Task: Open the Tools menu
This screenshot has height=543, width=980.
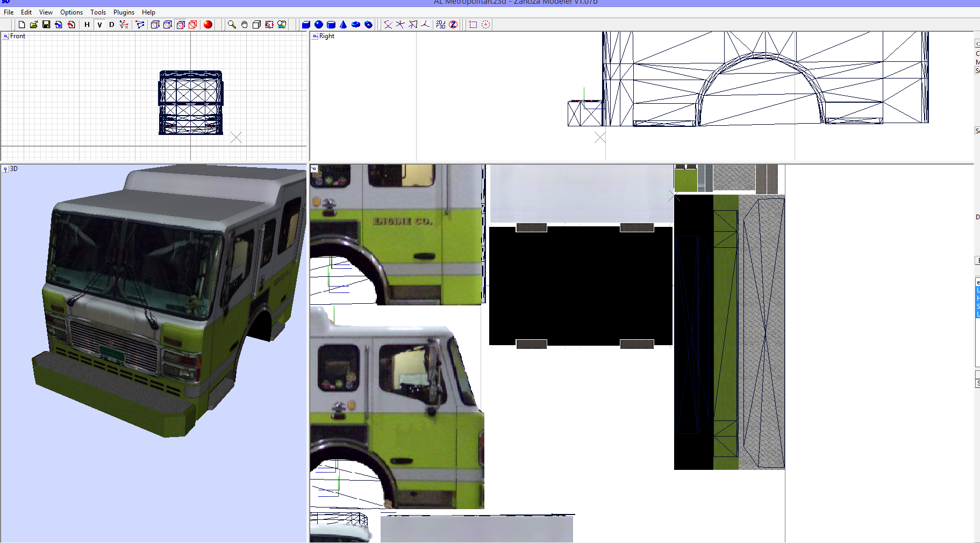Action: (x=98, y=12)
